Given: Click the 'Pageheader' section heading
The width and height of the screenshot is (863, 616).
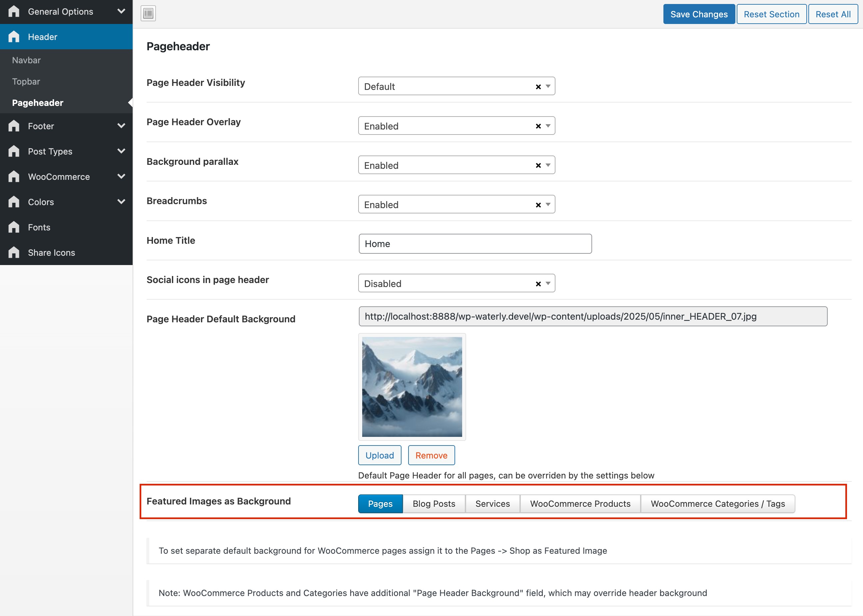Looking at the screenshot, I should [x=178, y=46].
